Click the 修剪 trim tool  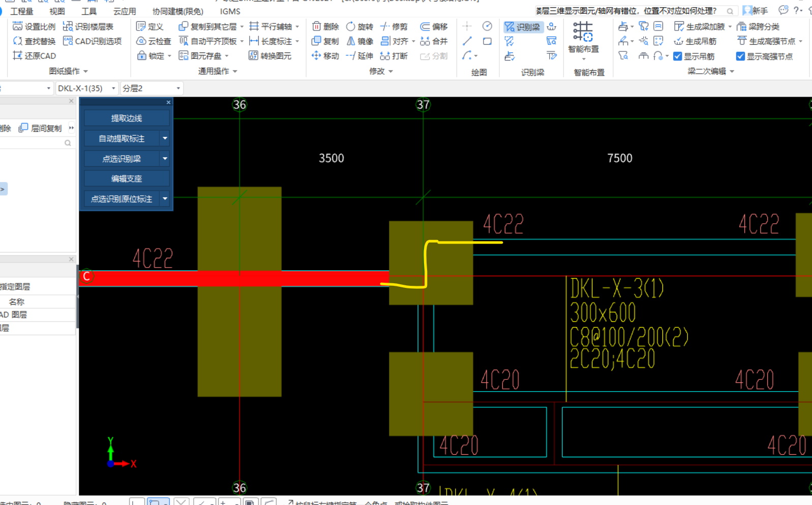tap(394, 26)
